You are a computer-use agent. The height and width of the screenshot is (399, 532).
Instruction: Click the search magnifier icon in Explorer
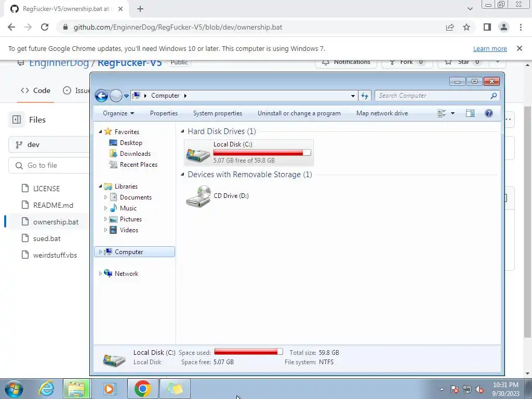coord(494,96)
